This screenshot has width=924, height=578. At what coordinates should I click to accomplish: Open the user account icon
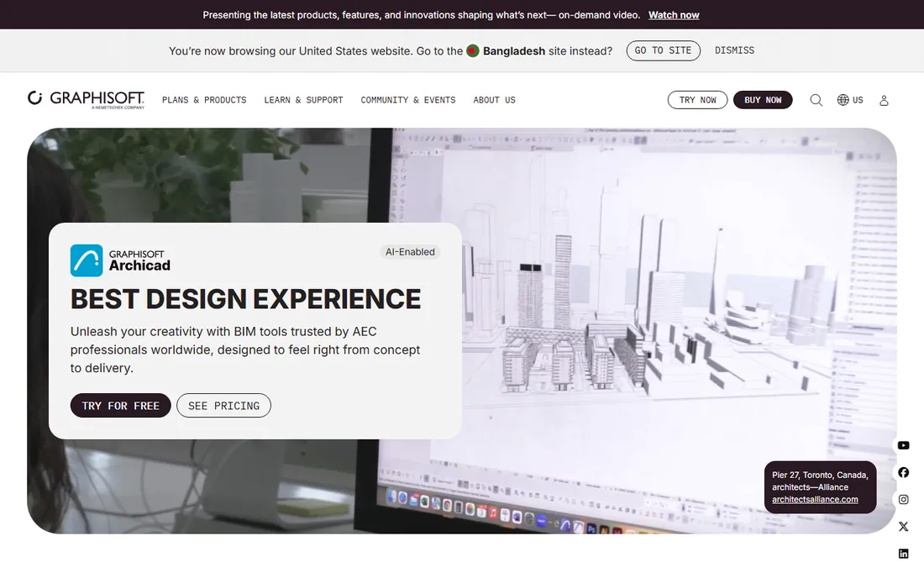point(884,100)
